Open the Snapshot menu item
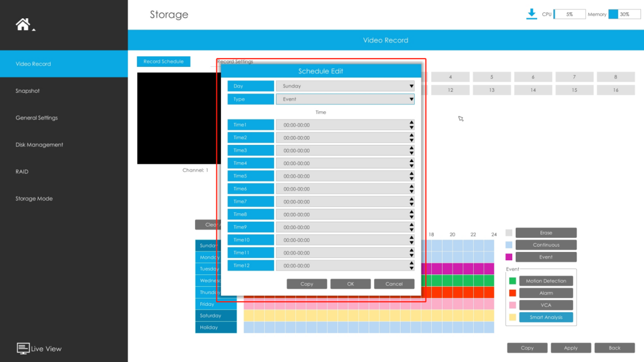Image resolution: width=644 pixels, height=362 pixels. 28,91
